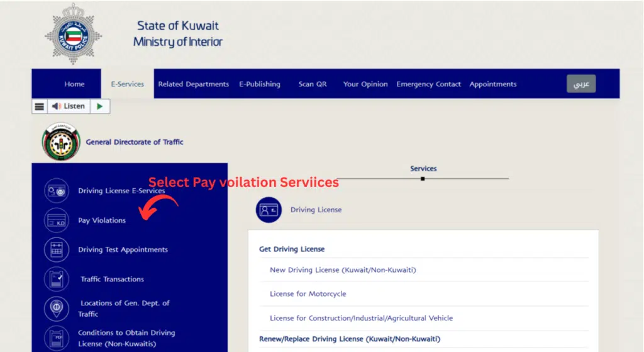Open Related Departments menu
644x352 pixels.
click(x=194, y=84)
